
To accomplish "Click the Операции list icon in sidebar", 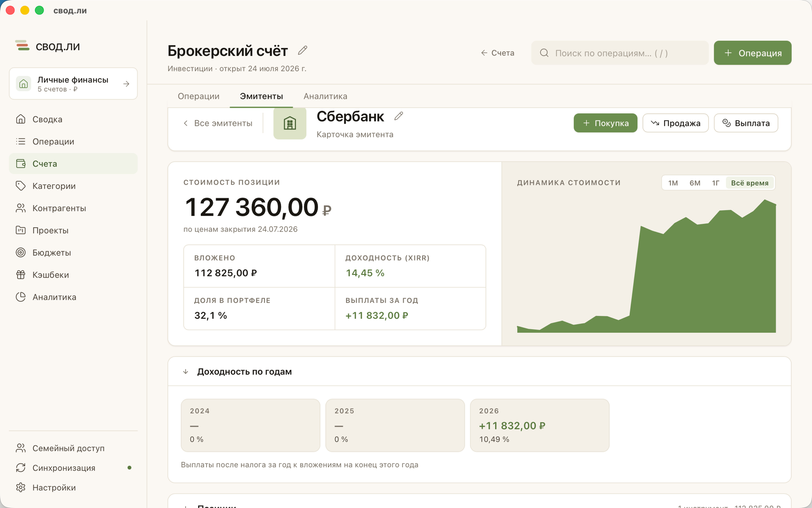I will [21, 141].
